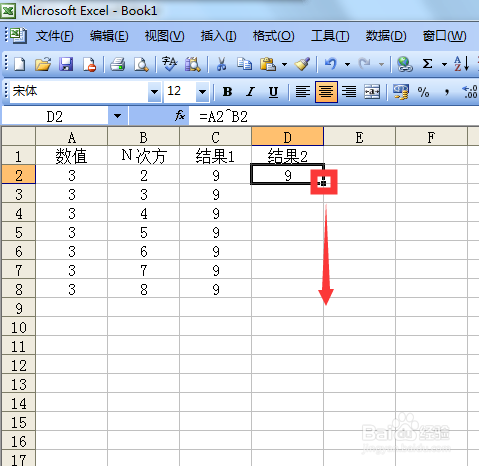
Task: Open the 插入(I) menu
Action: (x=219, y=36)
